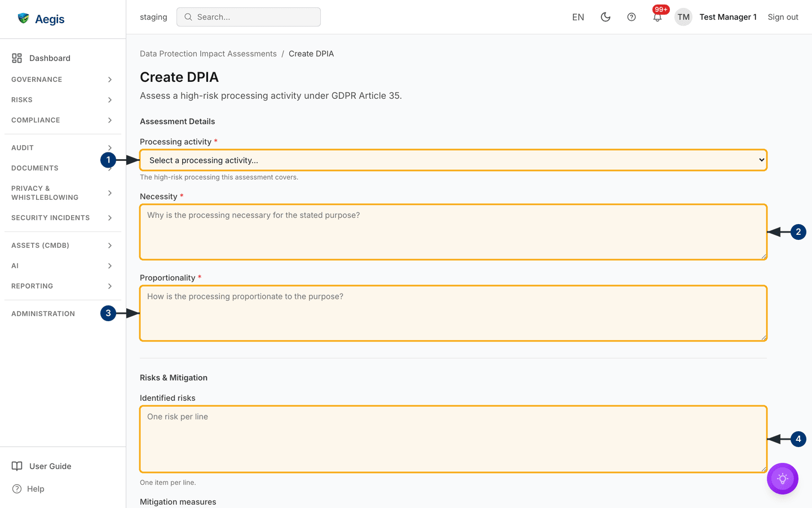This screenshot has height=508, width=812.
Task: Expand the Governance section chevron
Action: [x=110, y=80]
